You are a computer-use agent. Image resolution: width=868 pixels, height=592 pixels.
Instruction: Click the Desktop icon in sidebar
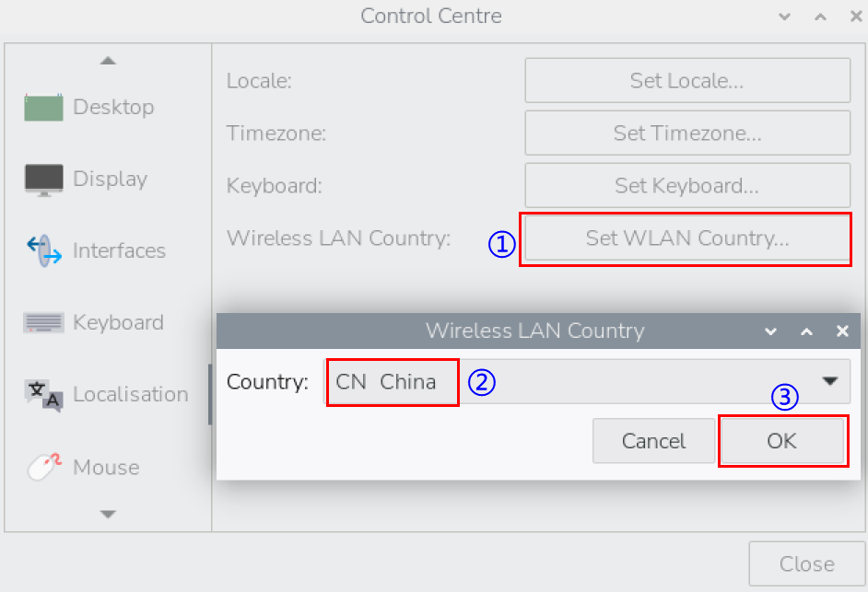click(x=44, y=108)
